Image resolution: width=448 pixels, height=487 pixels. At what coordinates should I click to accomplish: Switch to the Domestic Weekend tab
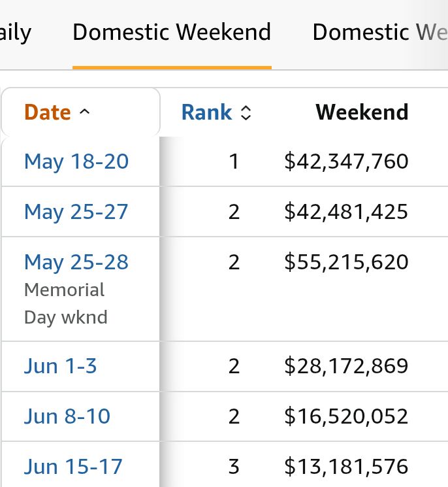(172, 32)
